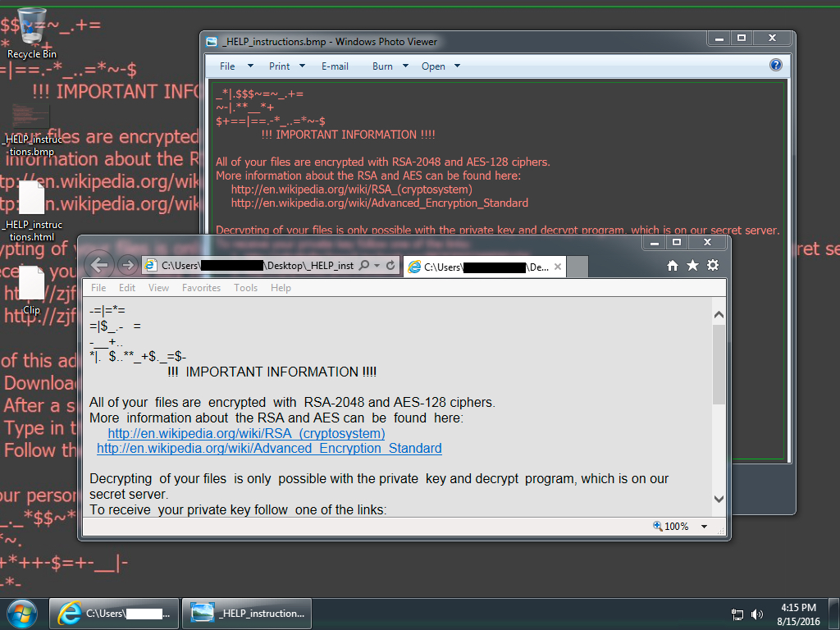Click the Internet Explorer address bar field
This screenshot has width=840, height=630.
pyautogui.click(x=254, y=266)
